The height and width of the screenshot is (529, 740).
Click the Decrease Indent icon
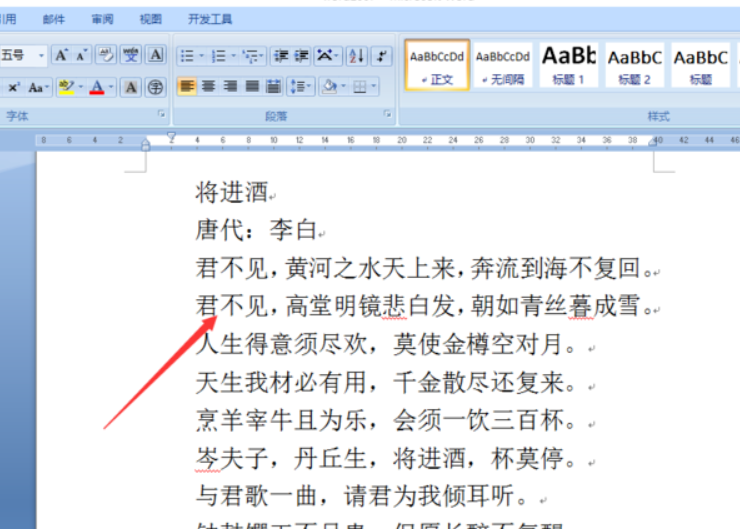(281, 57)
